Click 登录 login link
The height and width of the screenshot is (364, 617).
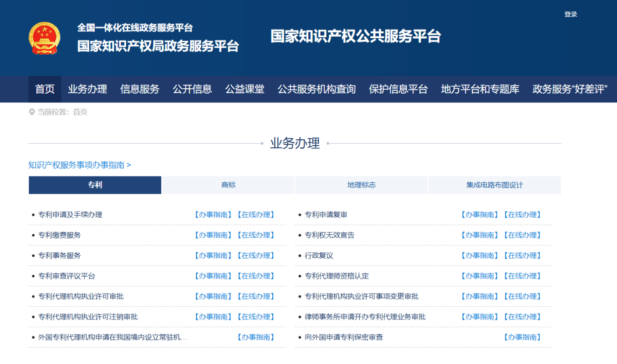(571, 14)
